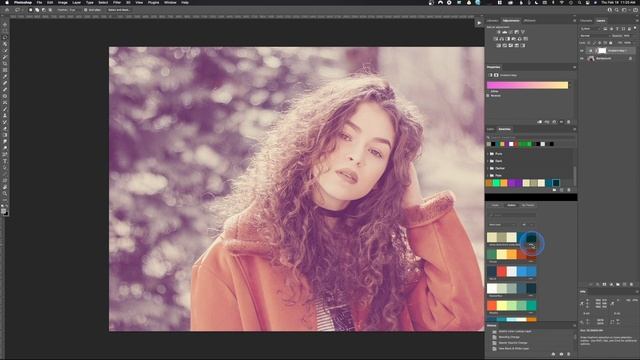Open the File menu
This screenshot has width=640, height=360.
pos(39,2)
